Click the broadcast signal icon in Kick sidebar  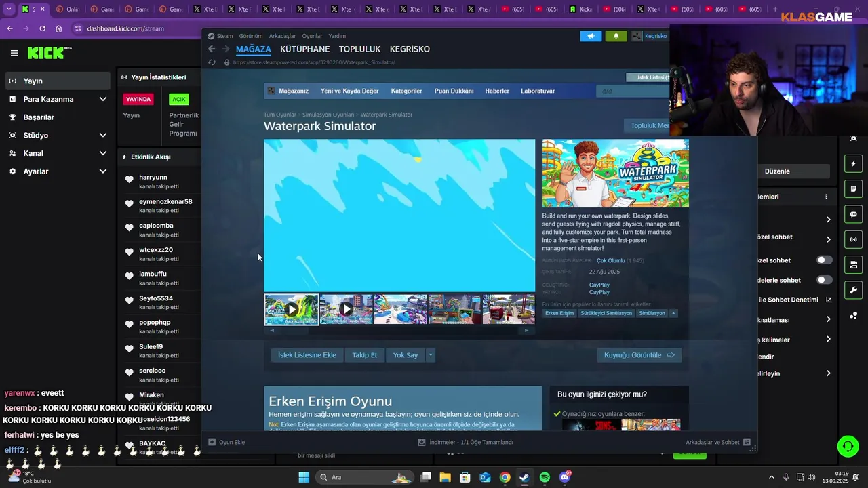854,239
